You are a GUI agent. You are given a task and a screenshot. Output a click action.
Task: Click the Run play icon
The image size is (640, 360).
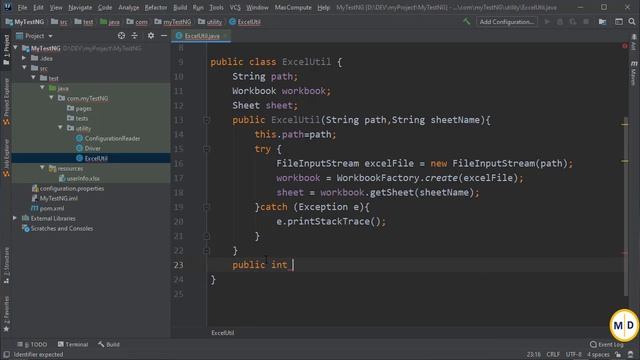[547, 22]
